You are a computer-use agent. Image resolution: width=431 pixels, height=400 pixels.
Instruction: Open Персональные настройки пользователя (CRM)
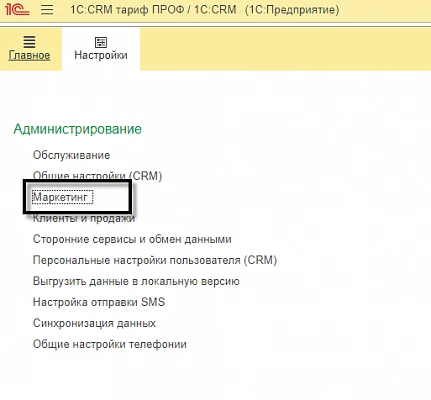pos(155,260)
